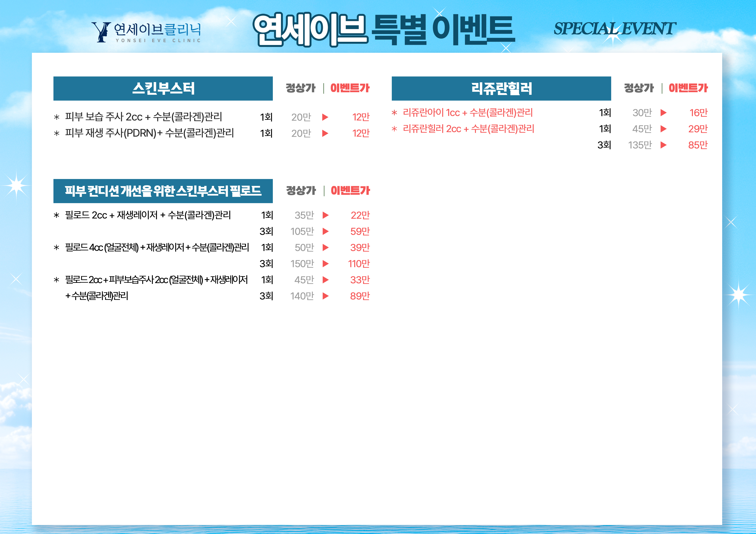Click the 22만 event price
Viewport: 756px width, 534px height.
[360, 215]
